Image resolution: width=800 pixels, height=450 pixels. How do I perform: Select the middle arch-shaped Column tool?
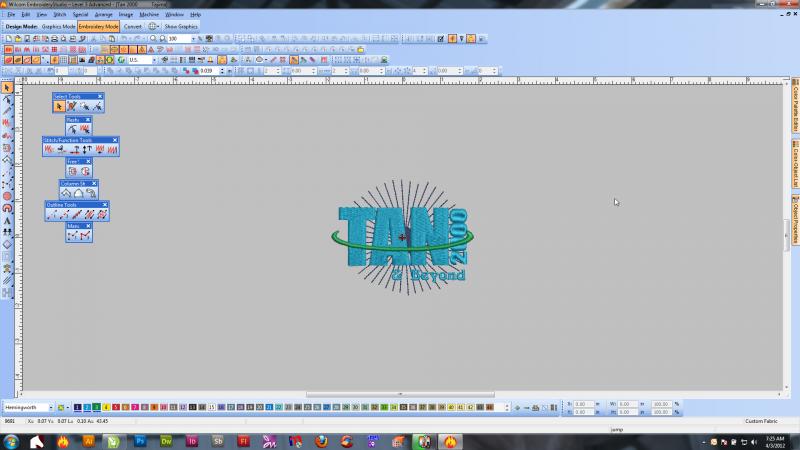click(78, 193)
